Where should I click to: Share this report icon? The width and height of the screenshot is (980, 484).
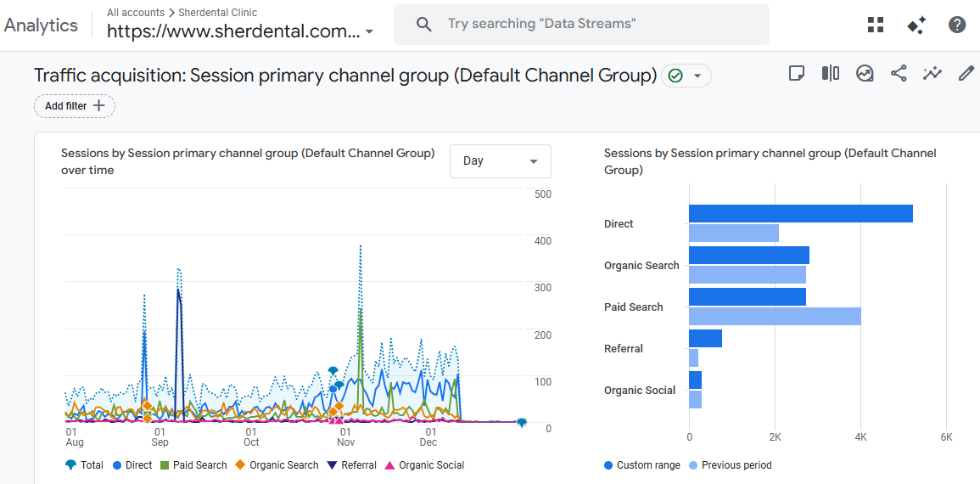[899, 73]
